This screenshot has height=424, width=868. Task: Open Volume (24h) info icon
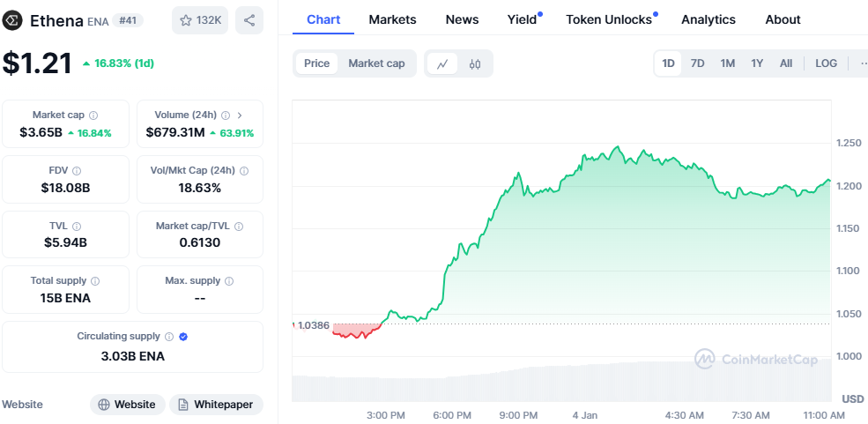point(226,115)
